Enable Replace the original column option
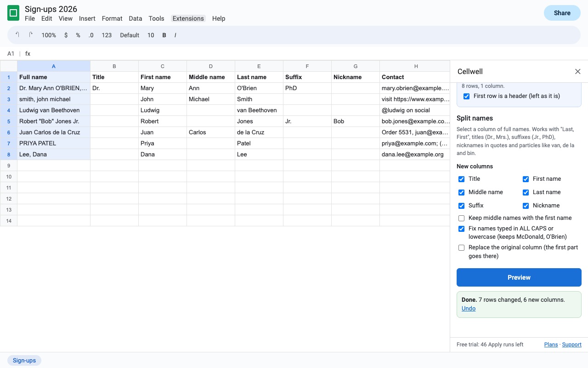The height and width of the screenshot is (368, 588). coord(461,247)
